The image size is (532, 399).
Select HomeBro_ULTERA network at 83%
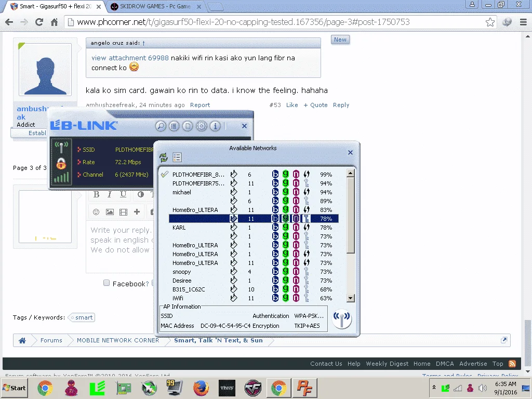(254, 210)
